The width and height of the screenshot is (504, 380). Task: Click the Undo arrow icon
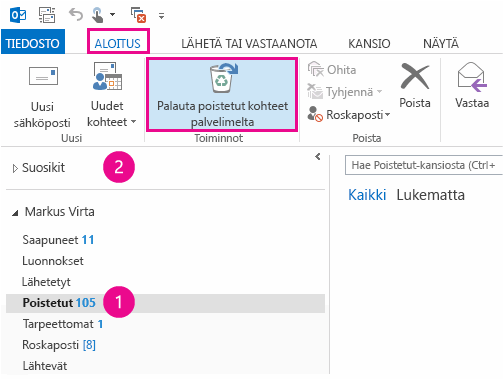75,15
